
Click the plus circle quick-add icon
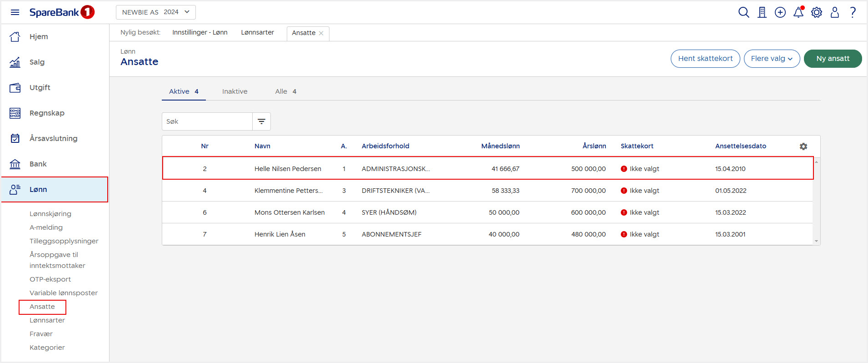780,12
